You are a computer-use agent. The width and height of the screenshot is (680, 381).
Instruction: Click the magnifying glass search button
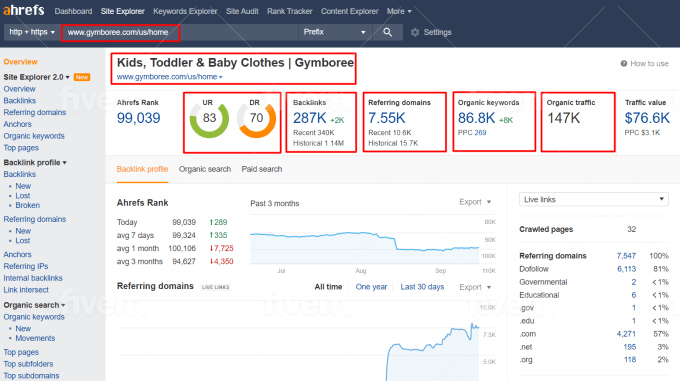[388, 32]
